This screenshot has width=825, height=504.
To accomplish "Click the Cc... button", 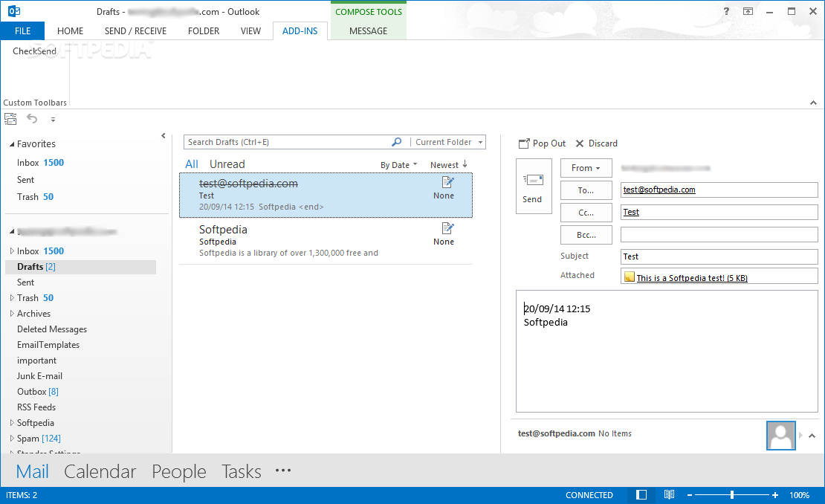I will [x=586, y=213].
